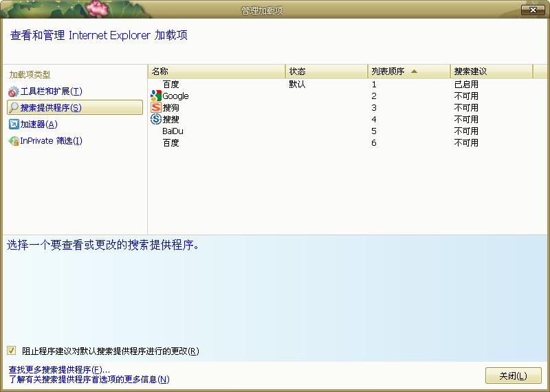Select the default 百度 row in order 1

pos(347,84)
